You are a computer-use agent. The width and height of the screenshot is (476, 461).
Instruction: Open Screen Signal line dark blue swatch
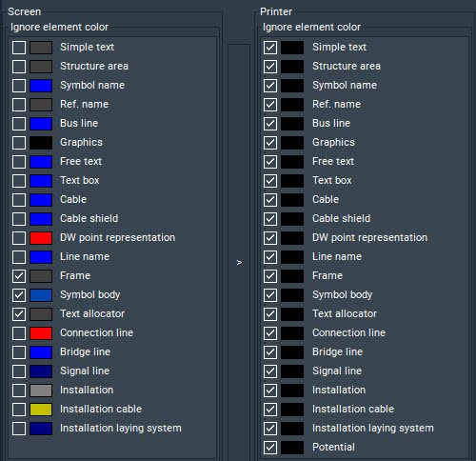pyautogui.click(x=41, y=371)
